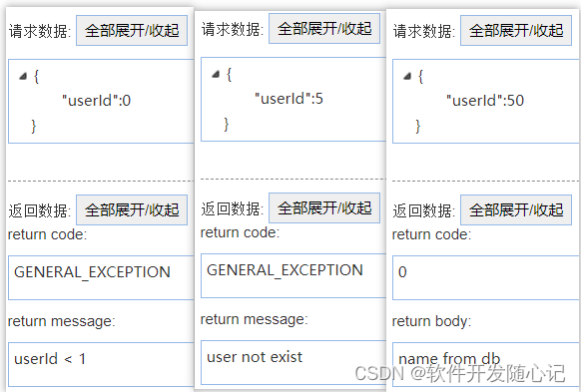
Task: Click return body field "name from db"
Action: [486, 365]
